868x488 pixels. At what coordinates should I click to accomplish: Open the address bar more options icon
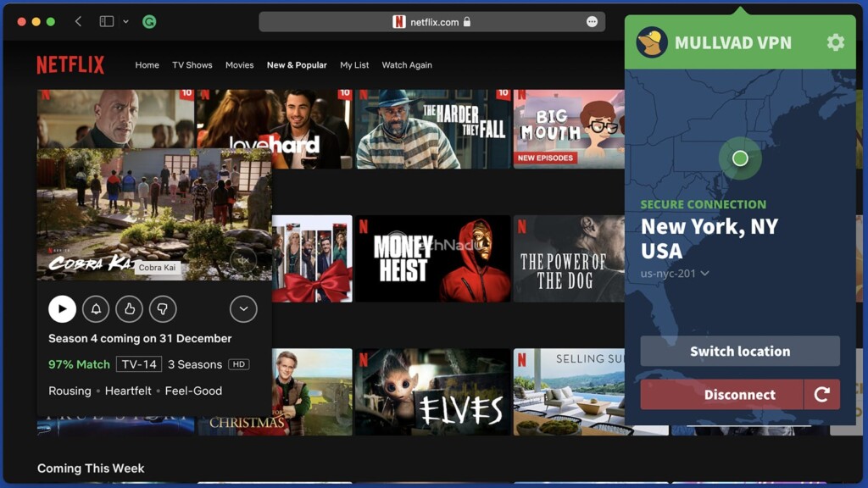click(592, 21)
